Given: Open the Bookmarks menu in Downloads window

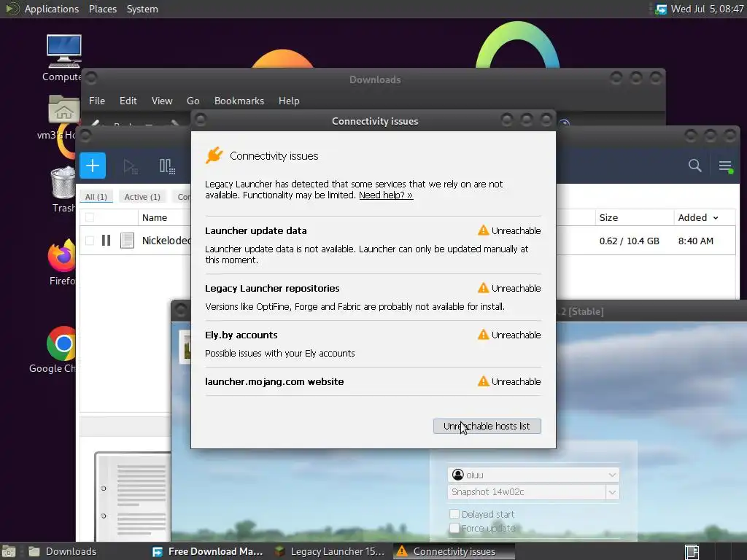Looking at the screenshot, I should [x=239, y=101].
